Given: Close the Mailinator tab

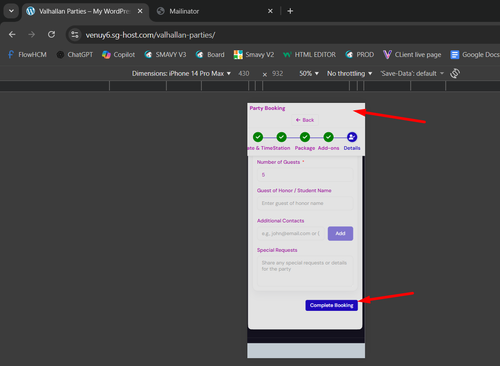Looking at the screenshot, I should point(270,11).
